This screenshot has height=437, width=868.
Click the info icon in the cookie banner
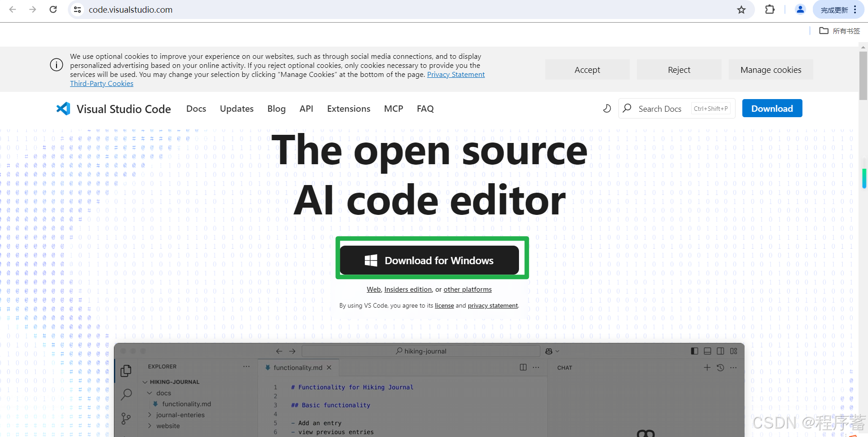57,65
